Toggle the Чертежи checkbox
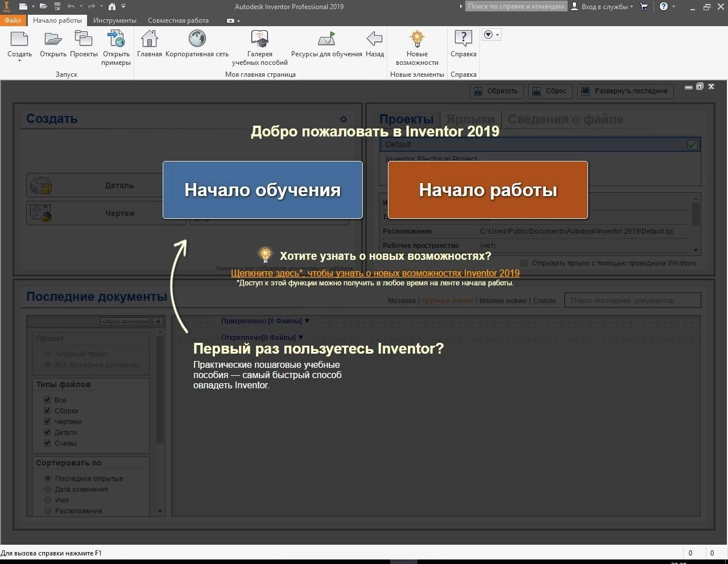Image resolution: width=728 pixels, height=564 pixels. (x=47, y=421)
